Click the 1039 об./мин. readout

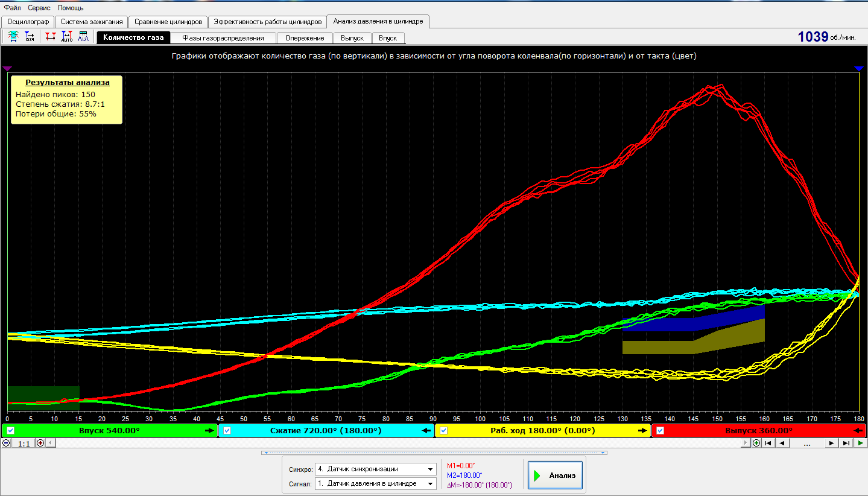826,37
